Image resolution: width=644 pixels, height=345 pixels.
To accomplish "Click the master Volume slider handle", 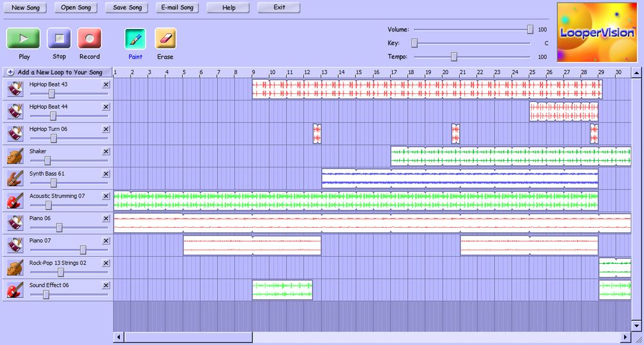I will [x=530, y=29].
